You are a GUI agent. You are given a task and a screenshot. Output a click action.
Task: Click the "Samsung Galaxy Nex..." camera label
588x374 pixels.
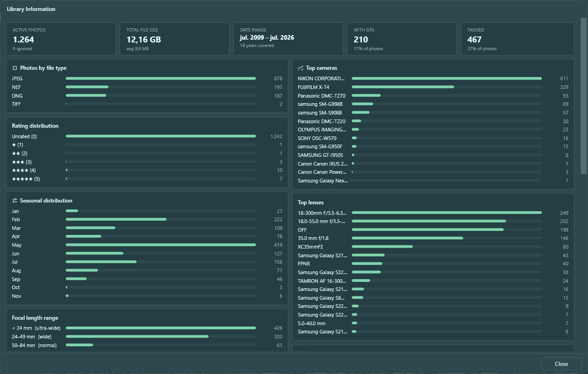pyautogui.click(x=322, y=181)
